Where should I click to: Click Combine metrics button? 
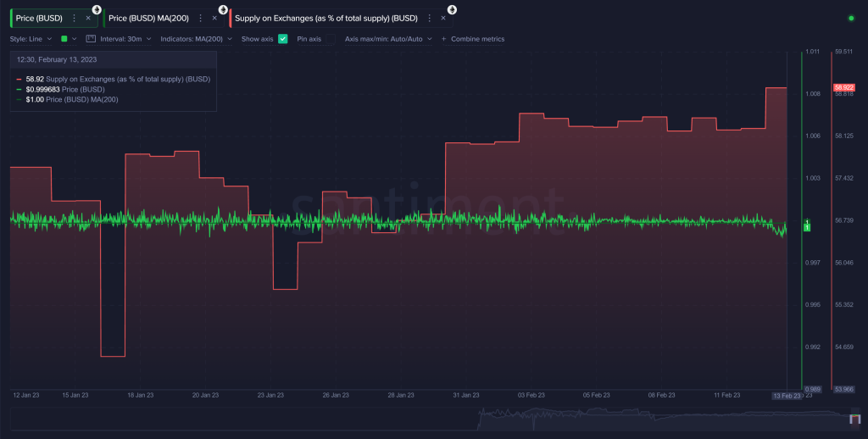(473, 39)
